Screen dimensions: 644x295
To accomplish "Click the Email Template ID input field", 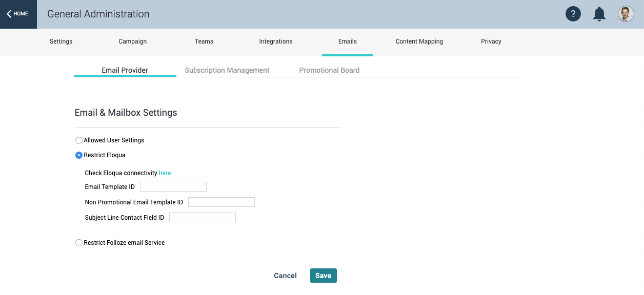I will point(173,186).
